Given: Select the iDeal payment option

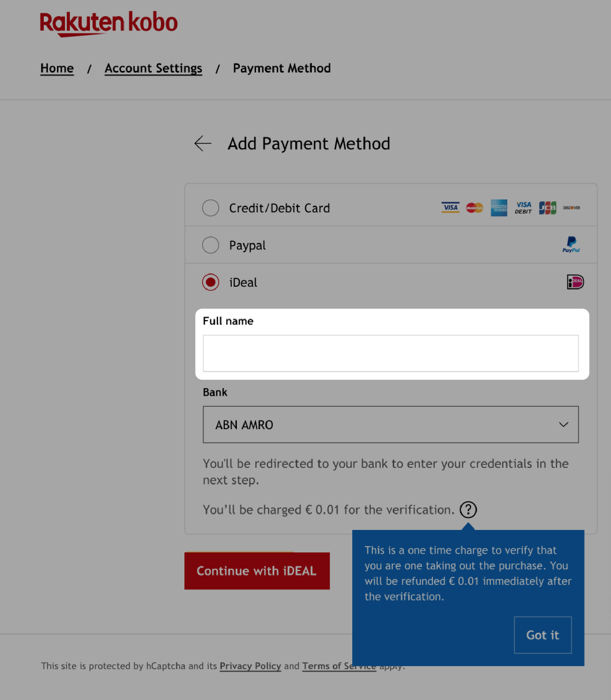Looking at the screenshot, I should point(210,282).
